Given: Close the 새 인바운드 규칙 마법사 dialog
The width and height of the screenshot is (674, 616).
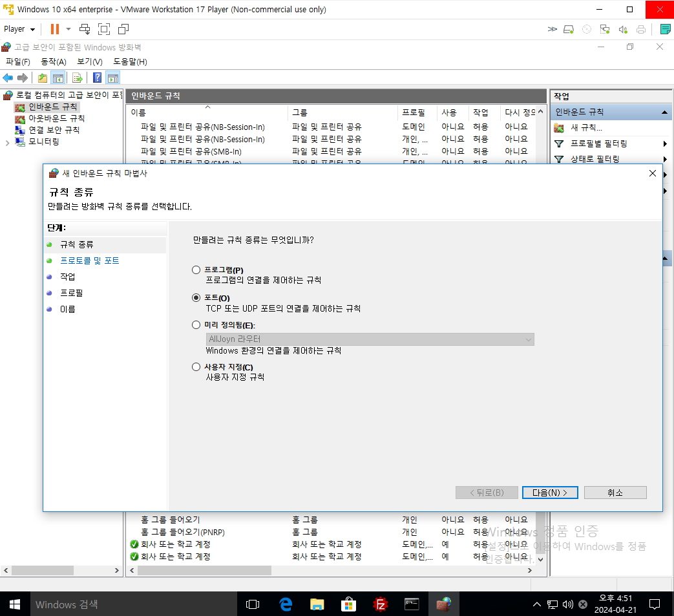Looking at the screenshot, I should pos(652,173).
